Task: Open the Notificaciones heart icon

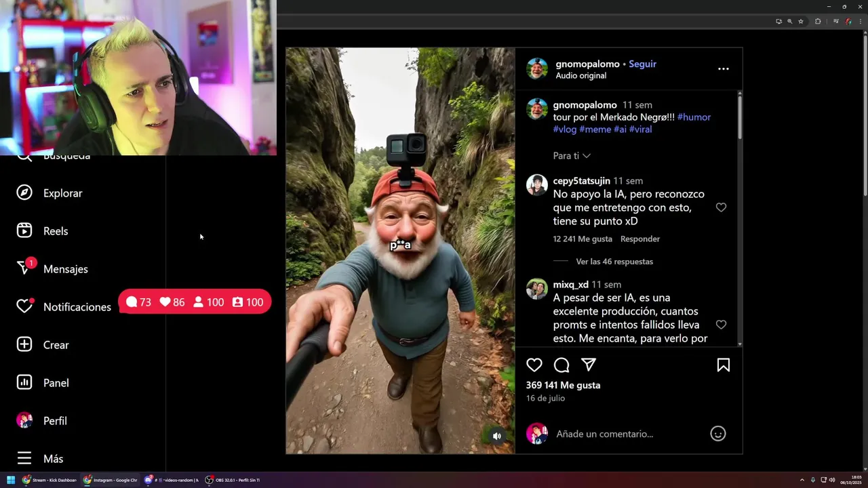Action: (24, 307)
